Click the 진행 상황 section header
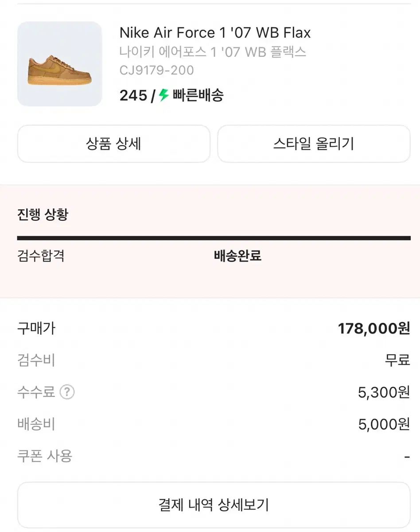This screenshot has width=420, height=532. 43,215
